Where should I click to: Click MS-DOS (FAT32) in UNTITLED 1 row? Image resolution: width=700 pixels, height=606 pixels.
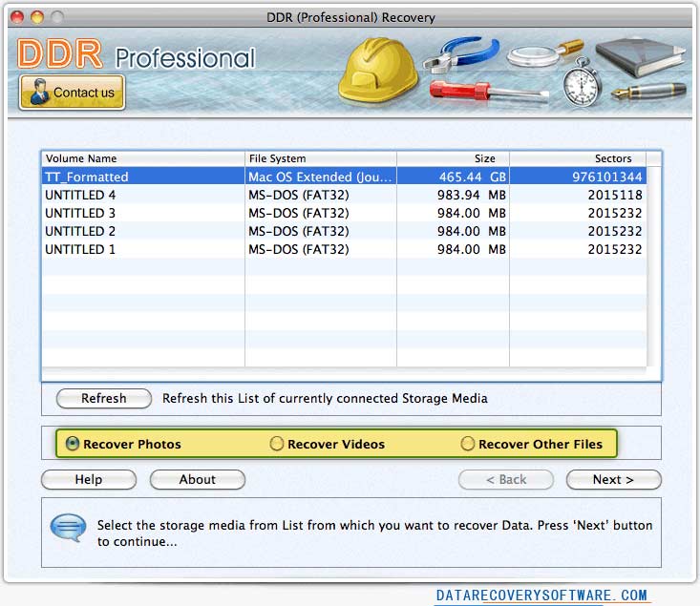(x=299, y=249)
